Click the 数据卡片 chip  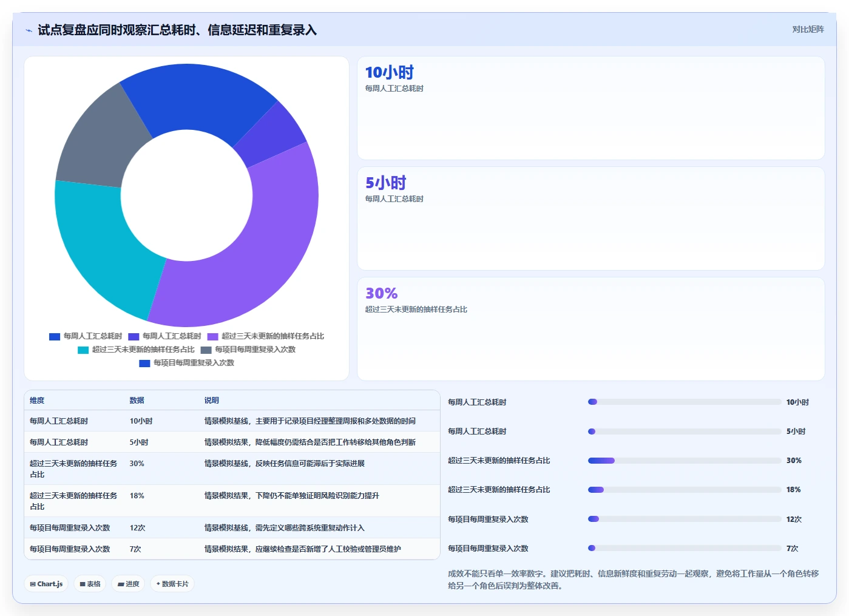coord(172,584)
